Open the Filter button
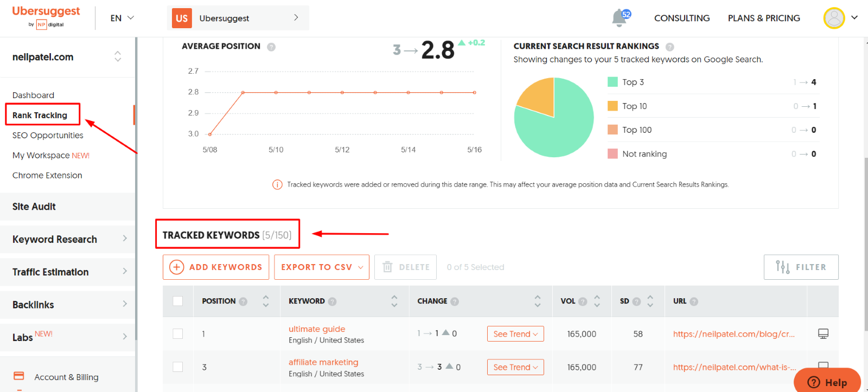Screen dimensions: 868x392 (x=801, y=267)
